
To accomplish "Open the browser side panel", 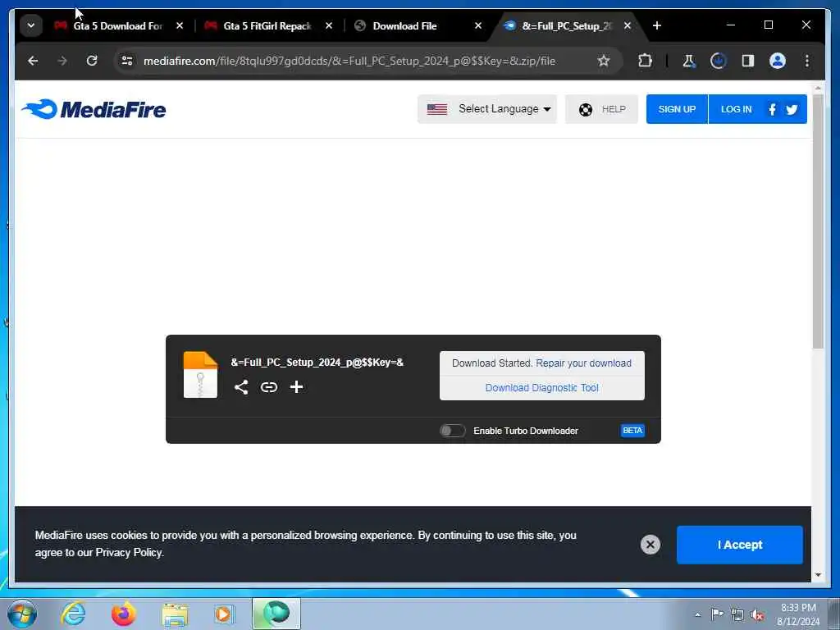I will coord(748,61).
